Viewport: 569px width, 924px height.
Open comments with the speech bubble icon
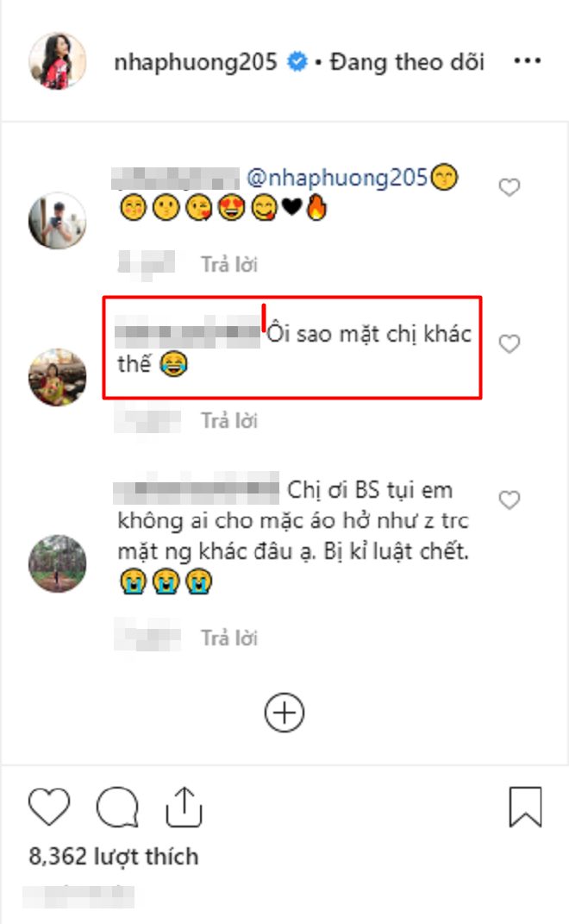pyautogui.click(x=117, y=806)
